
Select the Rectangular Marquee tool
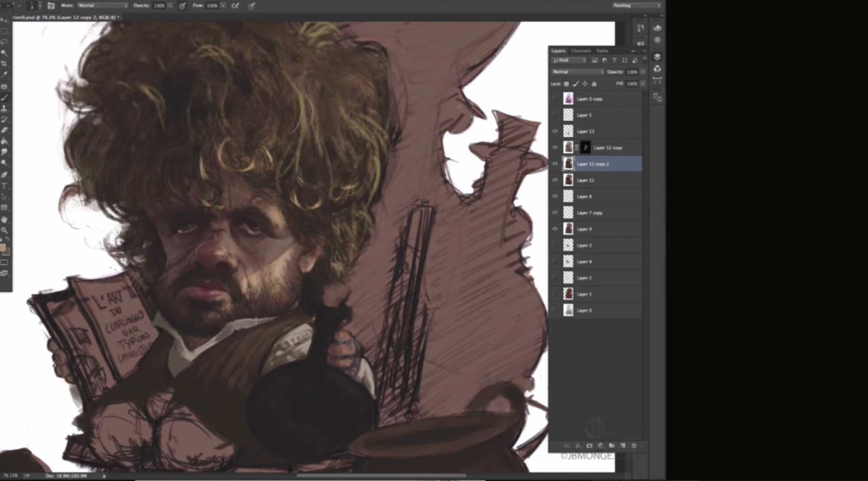(4, 31)
